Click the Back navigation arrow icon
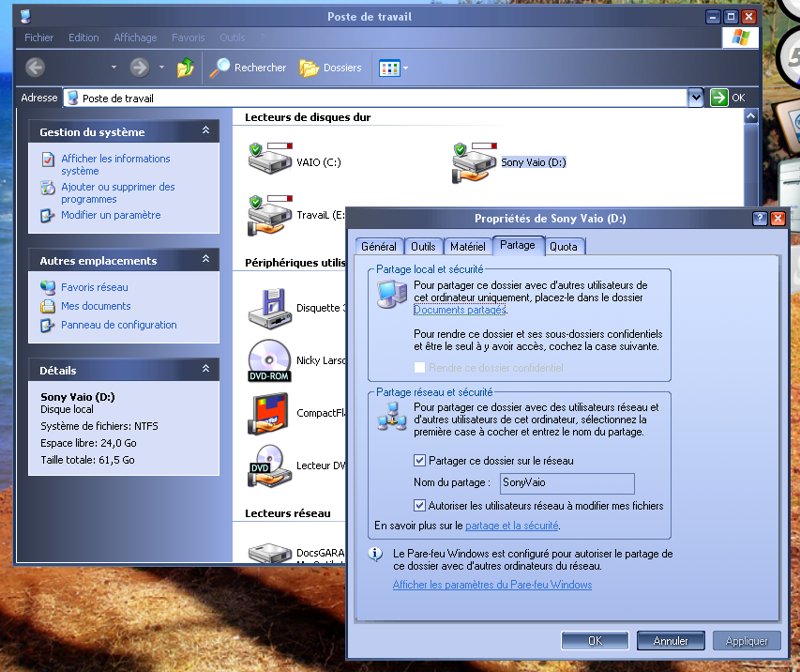 coord(36,68)
